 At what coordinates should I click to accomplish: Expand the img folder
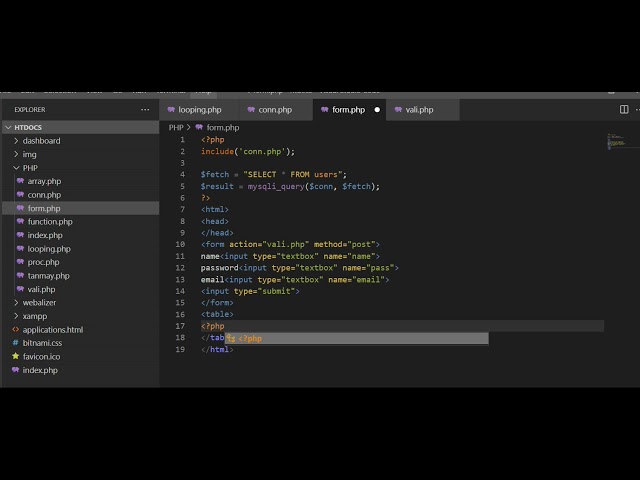(x=29, y=154)
